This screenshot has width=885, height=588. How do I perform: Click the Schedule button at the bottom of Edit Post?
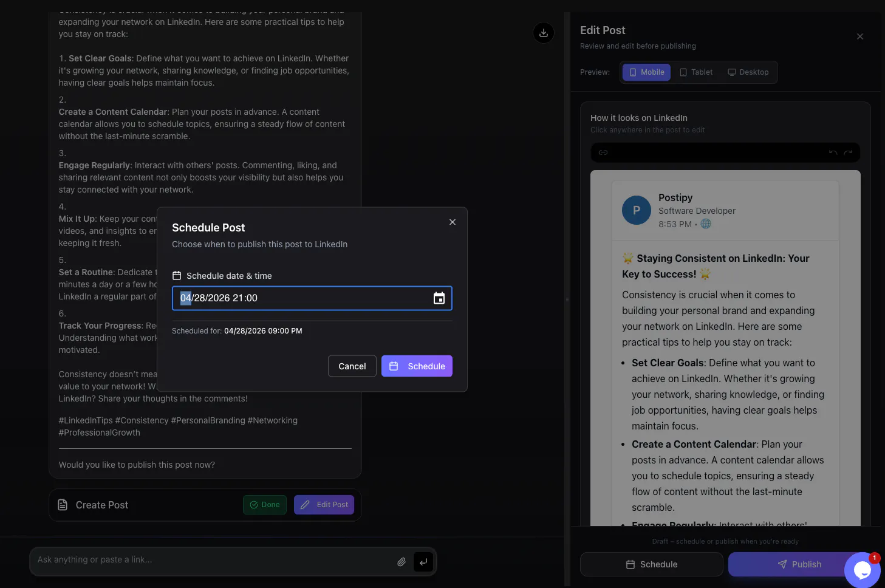(x=652, y=564)
